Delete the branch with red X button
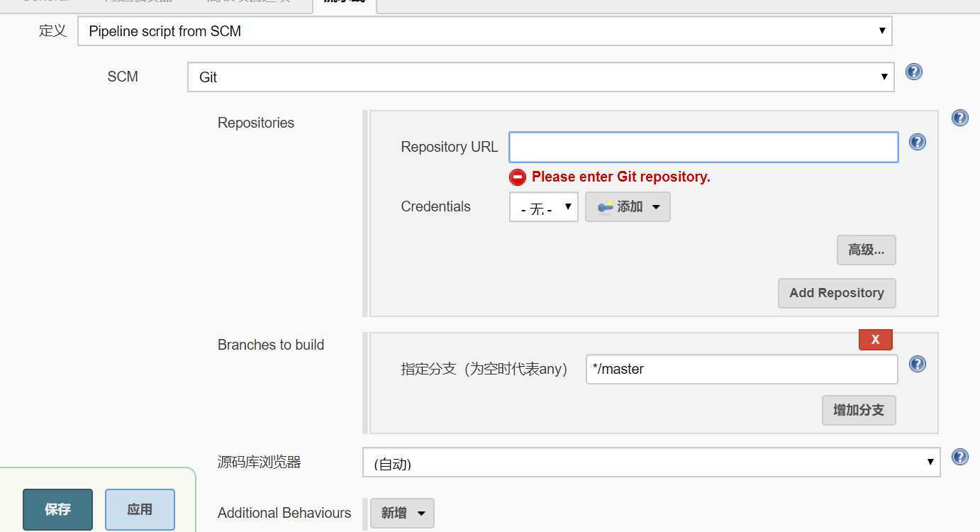This screenshot has height=532, width=980. (x=875, y=340)
